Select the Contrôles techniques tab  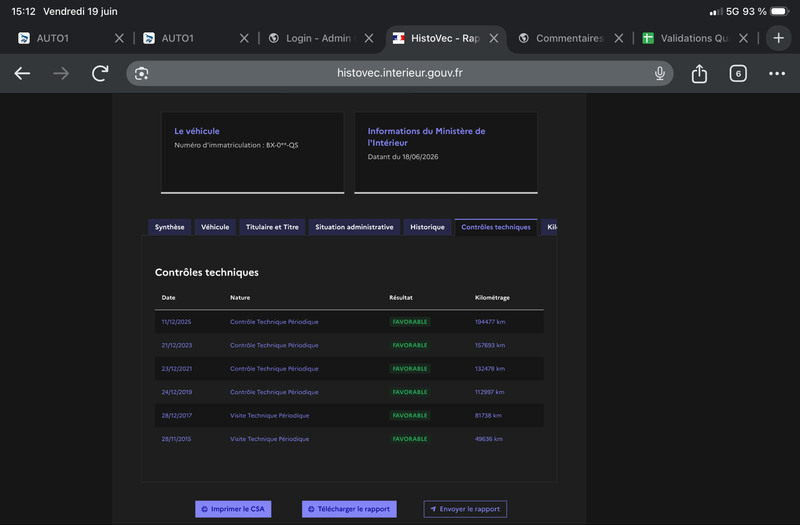(x=496, y=227)
